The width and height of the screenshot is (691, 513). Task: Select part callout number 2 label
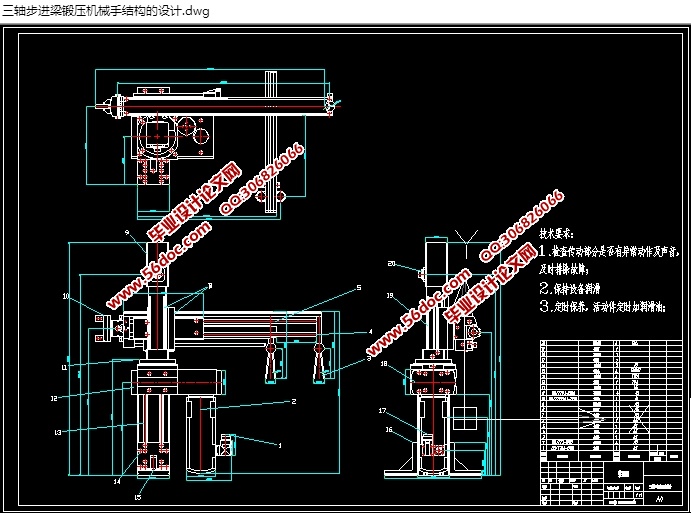coord(294,401)
